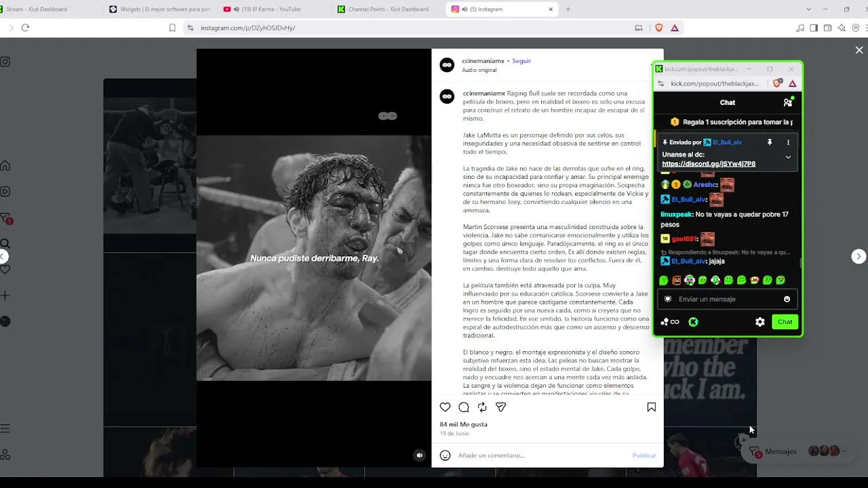Click the 'Regala 1 suscripción' gift banner
The image size is (868, 488).
tap(731, 122)
